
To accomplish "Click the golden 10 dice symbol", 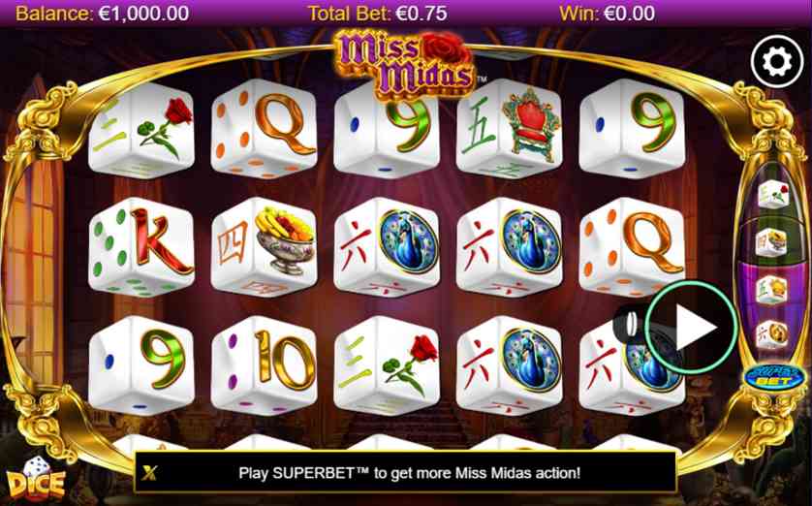I will [265, 365].
